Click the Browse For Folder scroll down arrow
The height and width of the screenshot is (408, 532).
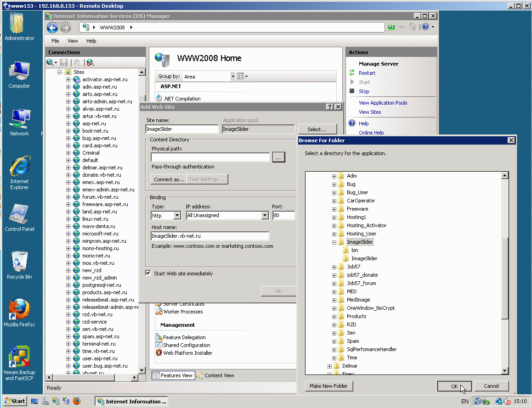504,371
